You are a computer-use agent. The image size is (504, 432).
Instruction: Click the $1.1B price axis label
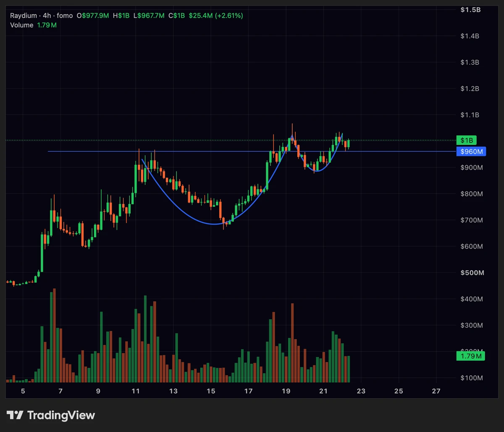pos(470,115)
